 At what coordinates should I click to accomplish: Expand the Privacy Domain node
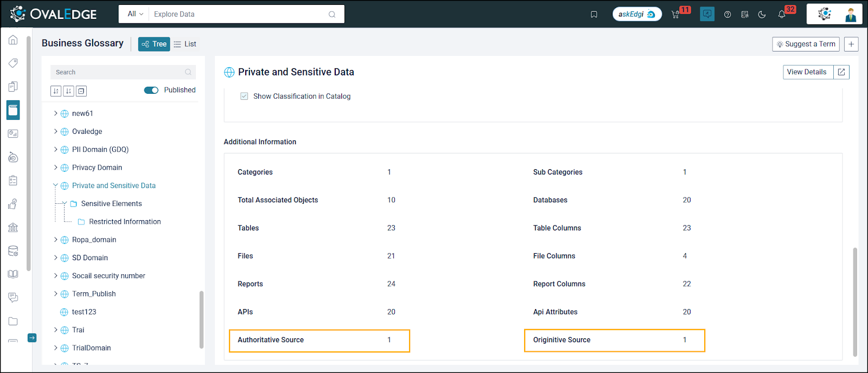click(55, 168)
